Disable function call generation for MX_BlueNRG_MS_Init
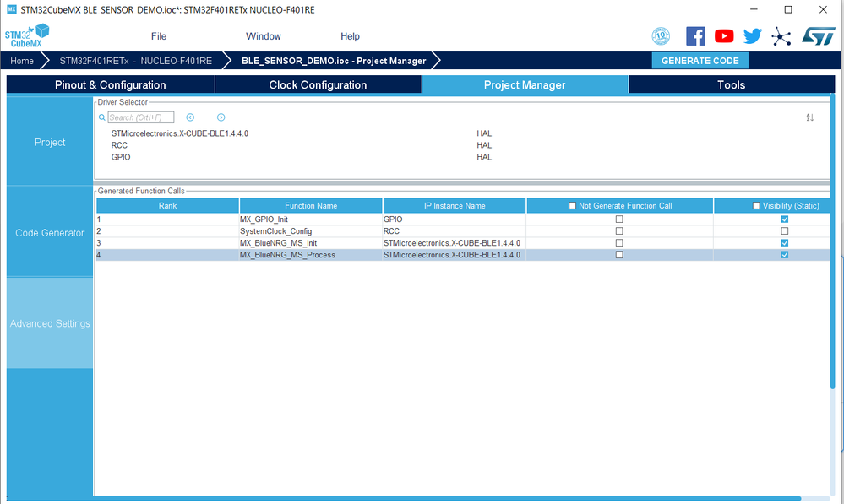Image resolution: width=844 pixels, height=504 pixels. point(619,242)
